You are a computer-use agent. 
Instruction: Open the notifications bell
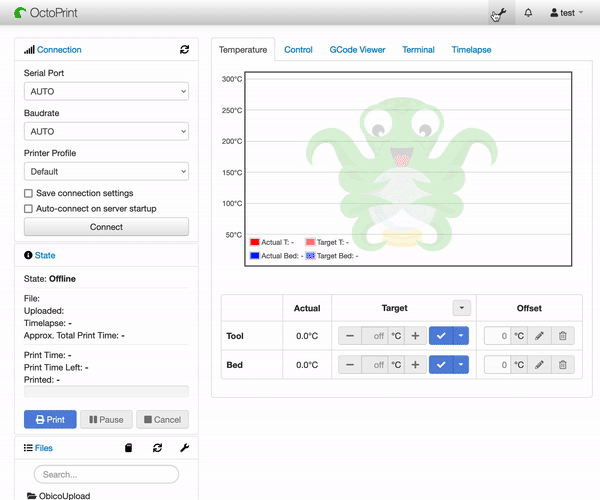[528, 13]
